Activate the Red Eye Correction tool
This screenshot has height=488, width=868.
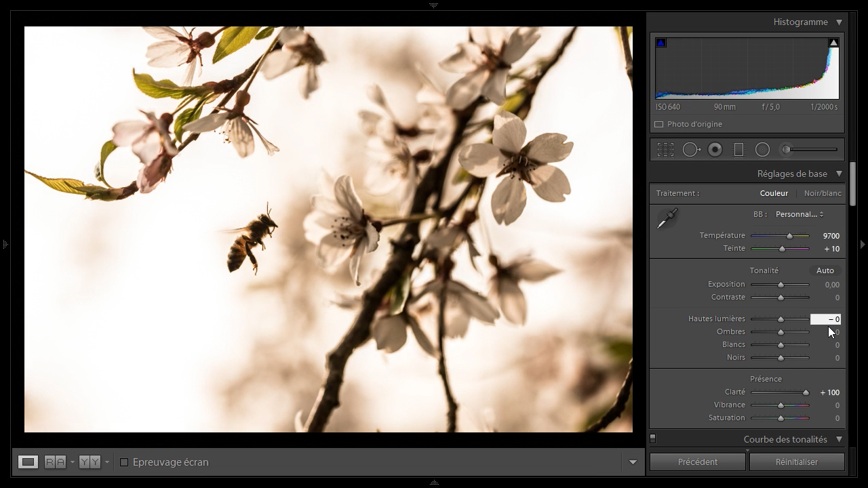[715, 150]
